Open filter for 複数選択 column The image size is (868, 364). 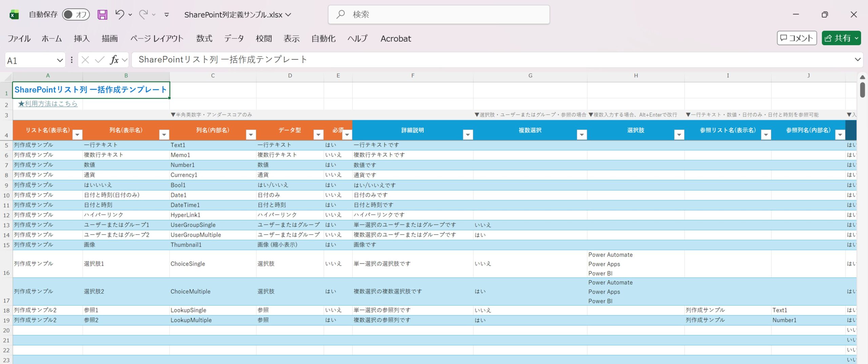pyautogui.click(x=582, y=135)
